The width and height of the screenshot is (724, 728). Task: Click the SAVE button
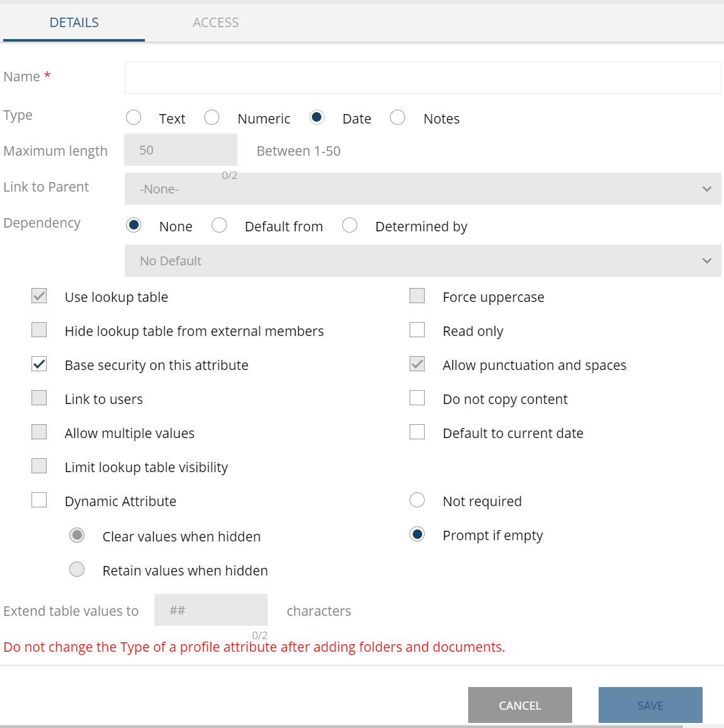click(x=650, y=705)
